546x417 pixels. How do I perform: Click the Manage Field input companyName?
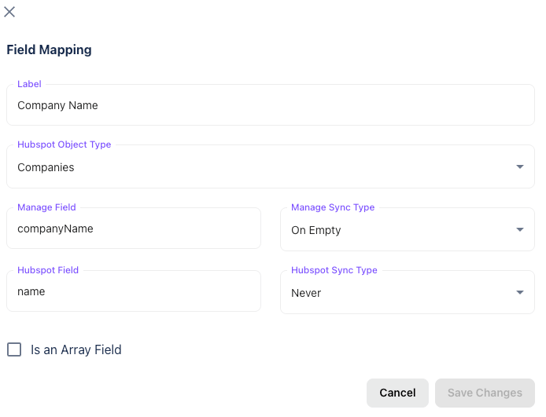click(133, 228)
